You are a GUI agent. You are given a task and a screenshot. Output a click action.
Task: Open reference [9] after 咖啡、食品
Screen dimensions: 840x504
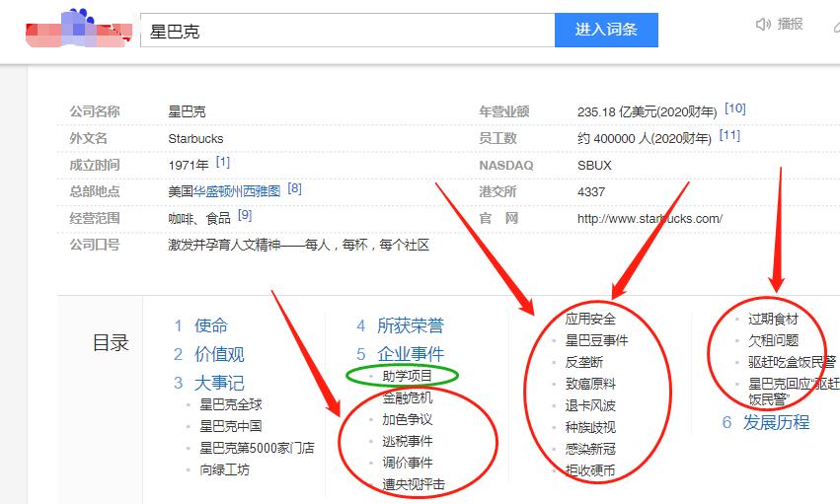[x=245, y=215]
